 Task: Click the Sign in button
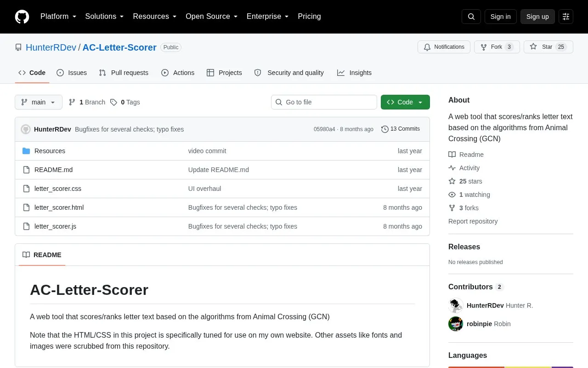coord(500,17)
